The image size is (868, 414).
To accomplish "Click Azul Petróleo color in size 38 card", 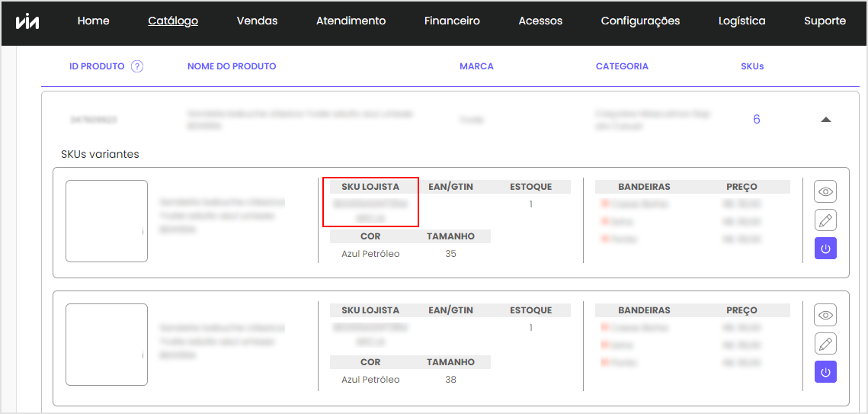I will tap(370, 380).
